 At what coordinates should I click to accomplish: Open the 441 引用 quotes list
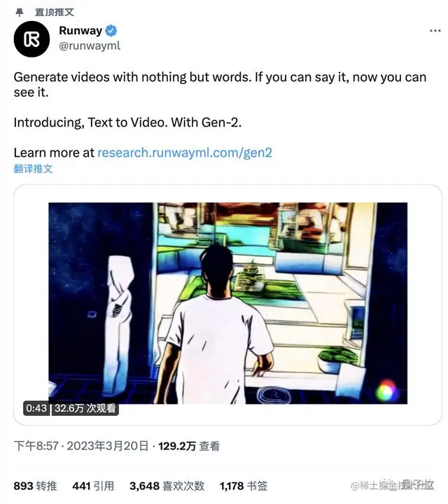pyautogui.click(x=93, y=486)
